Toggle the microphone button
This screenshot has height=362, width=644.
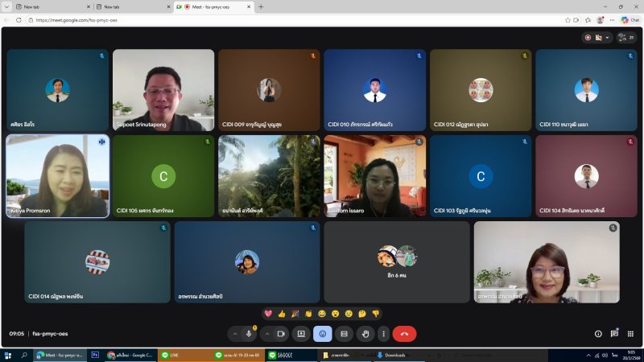[250, 333]
